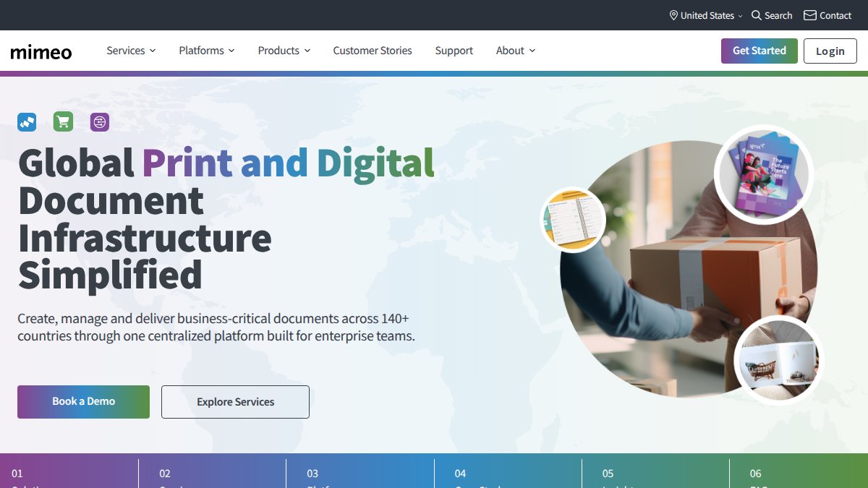Click the search magnifier icon

[x=757, y=15]
